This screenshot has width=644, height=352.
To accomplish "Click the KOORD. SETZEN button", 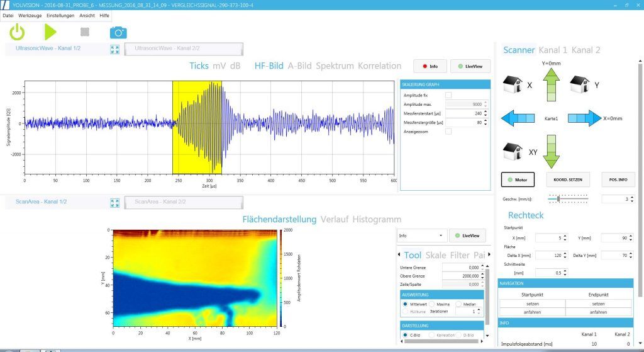I will [568, 179].
